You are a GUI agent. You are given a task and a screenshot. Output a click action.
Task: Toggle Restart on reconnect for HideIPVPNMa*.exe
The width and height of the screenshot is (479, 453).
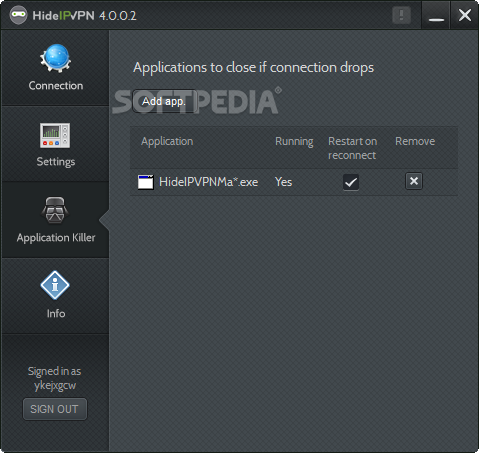(x=351, y=182)
